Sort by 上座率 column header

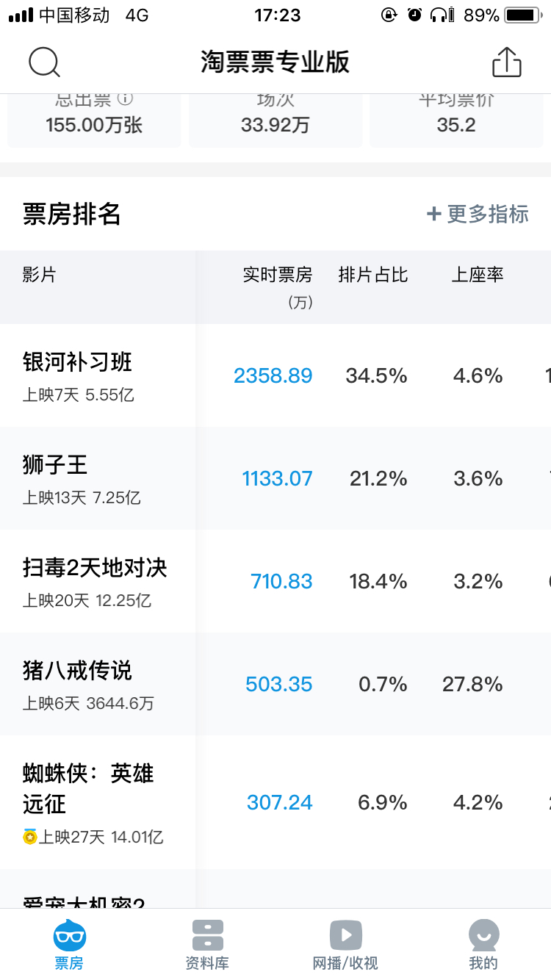point(478,275)
